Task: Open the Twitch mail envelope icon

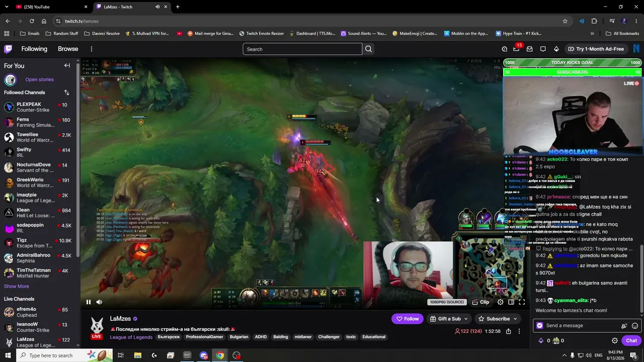Action: [x=529, y=49]
